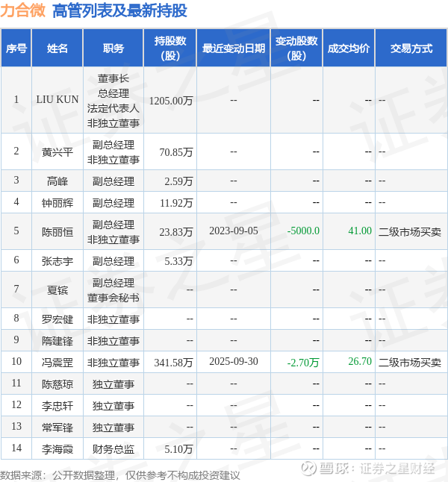448x482 pixels.
Task: Click the 董事长 position text
Action: tap(113, 78)
